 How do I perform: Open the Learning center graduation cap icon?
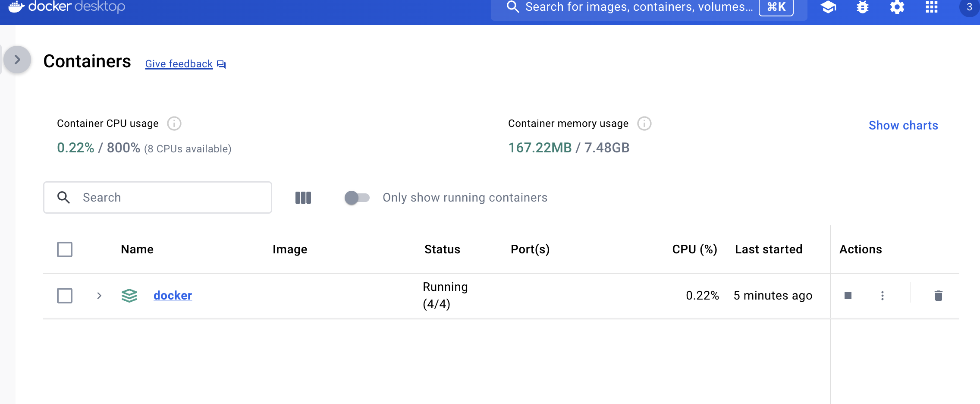tap(828, 7)
